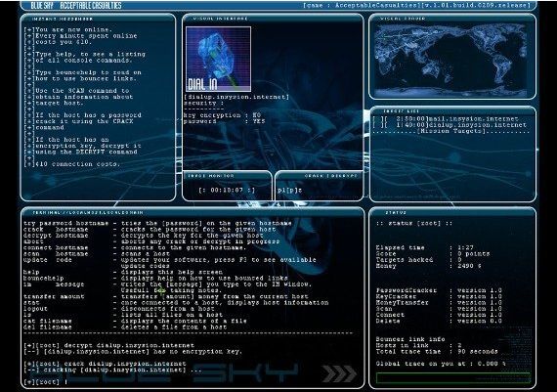
Task: Click the Global trace on you percentage
Action: [441, 364]
